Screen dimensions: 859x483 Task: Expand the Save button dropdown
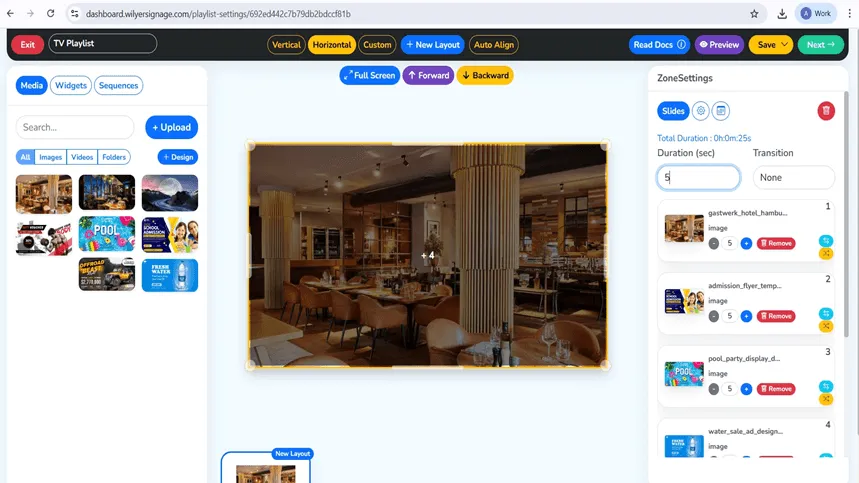784,44
